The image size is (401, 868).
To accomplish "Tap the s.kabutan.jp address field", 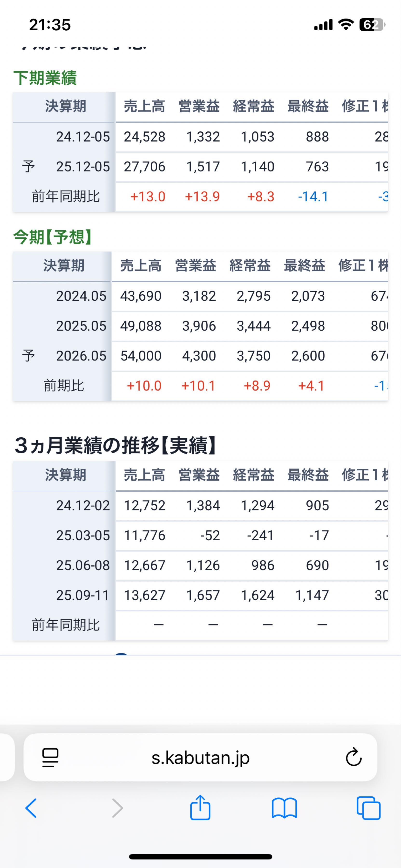I will [200, 758].
